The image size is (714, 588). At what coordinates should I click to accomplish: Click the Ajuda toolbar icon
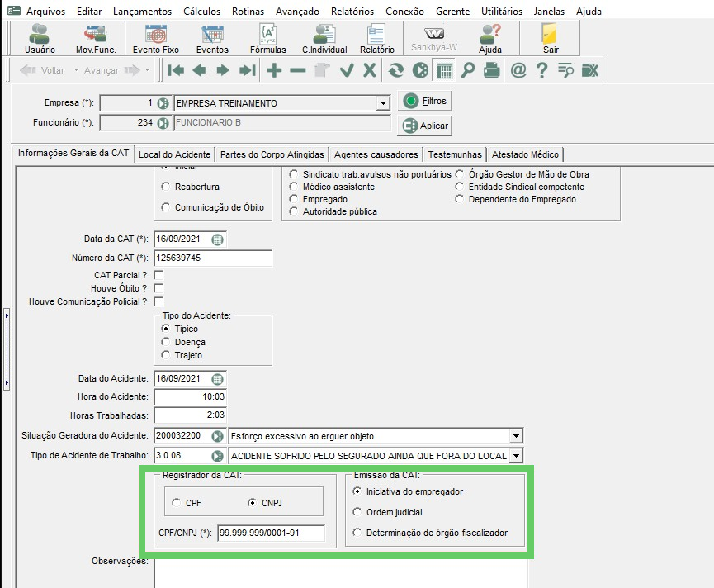[490, 38]
